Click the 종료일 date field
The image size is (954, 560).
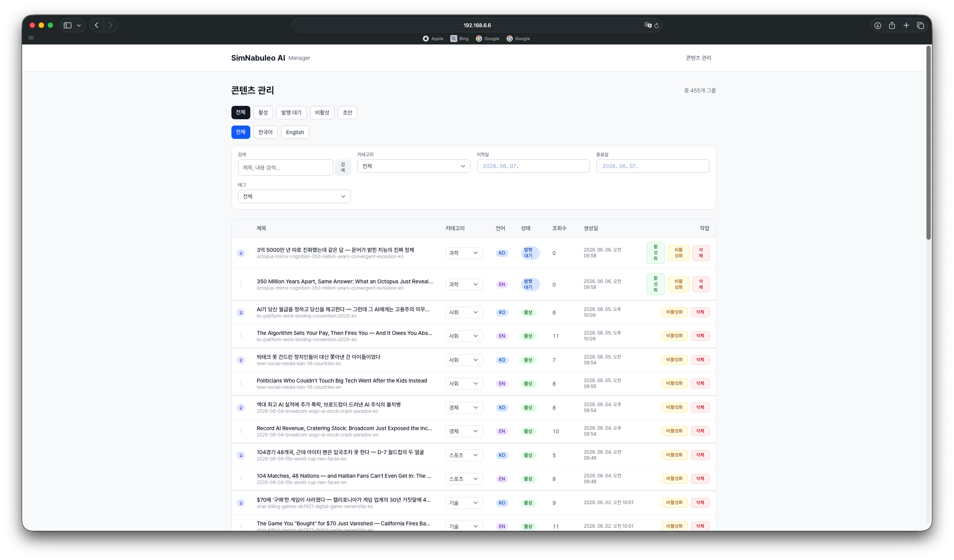click(x=653, y=166)
